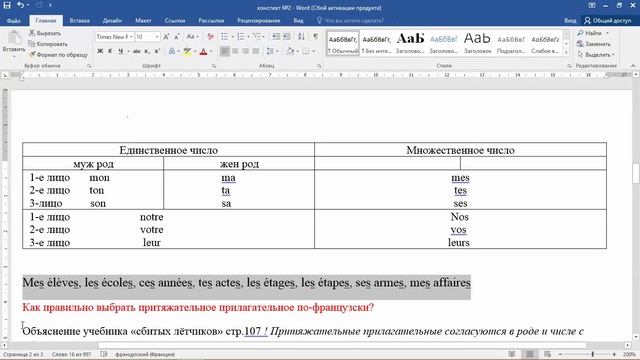
Task: Click the Cut (Вырезать) scissors icon
Action: (x=32, y=33)
